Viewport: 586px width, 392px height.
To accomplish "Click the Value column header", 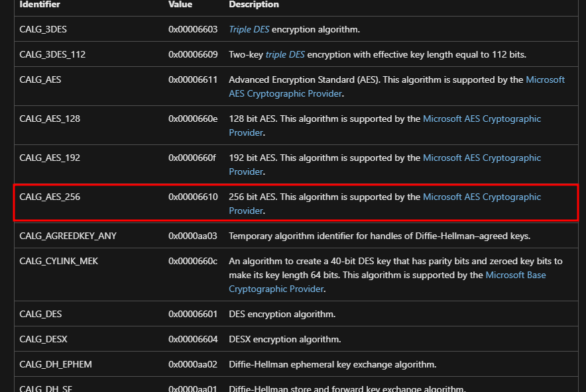I will [180, 5].
